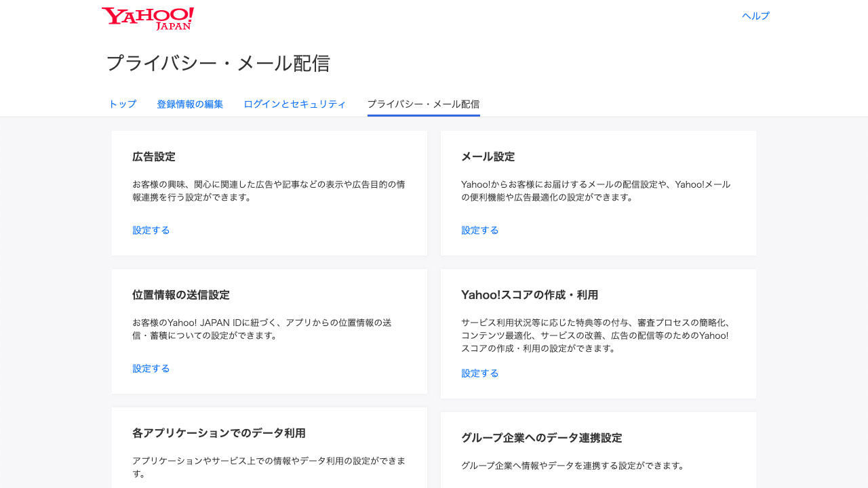868x488 pixels.
Task: Click the グループ企業 data-sharing description text
Action: [572, 466]
